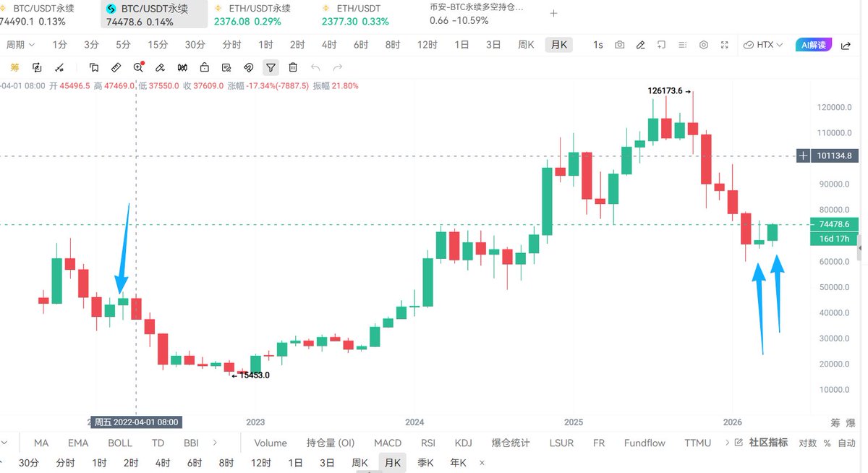Viewport: 868px width, 473px height.
Task: Click the undo arrow
Action: coord(315,67)
